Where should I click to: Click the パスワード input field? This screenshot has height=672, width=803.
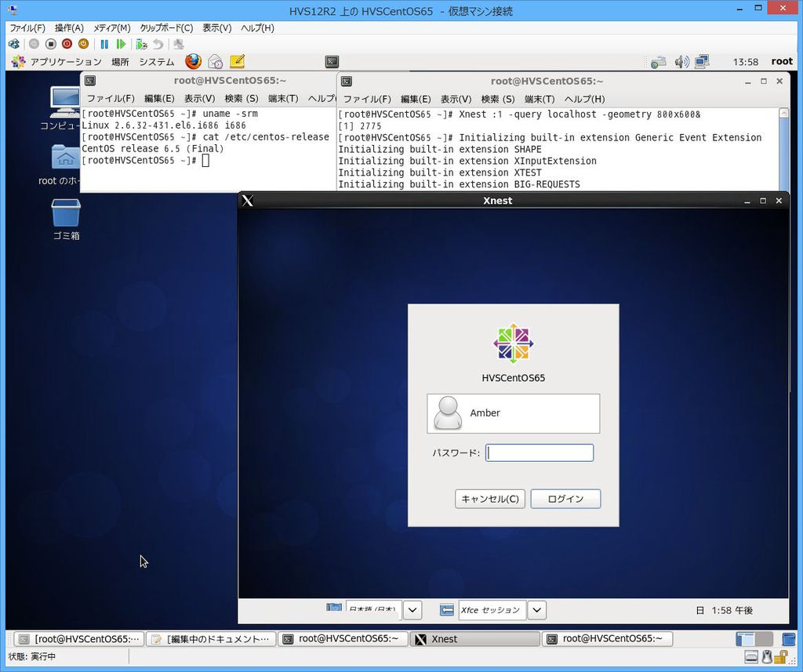[x=540, y=452]
